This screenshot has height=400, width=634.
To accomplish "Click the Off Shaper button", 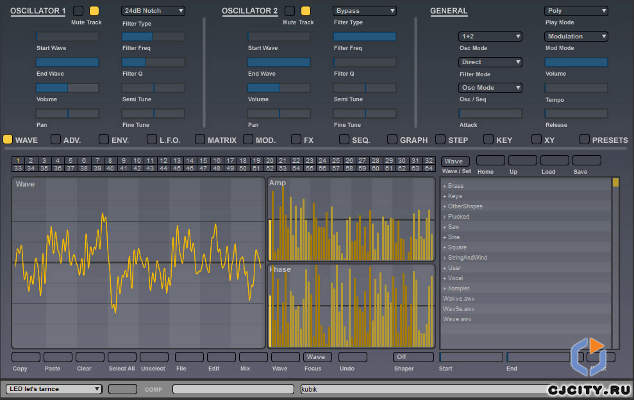I will pyautogui.click(x=413, y=357).
